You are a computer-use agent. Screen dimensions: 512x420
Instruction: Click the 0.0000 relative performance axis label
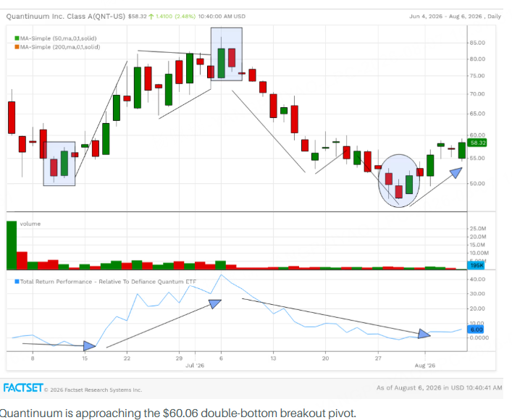479,338
